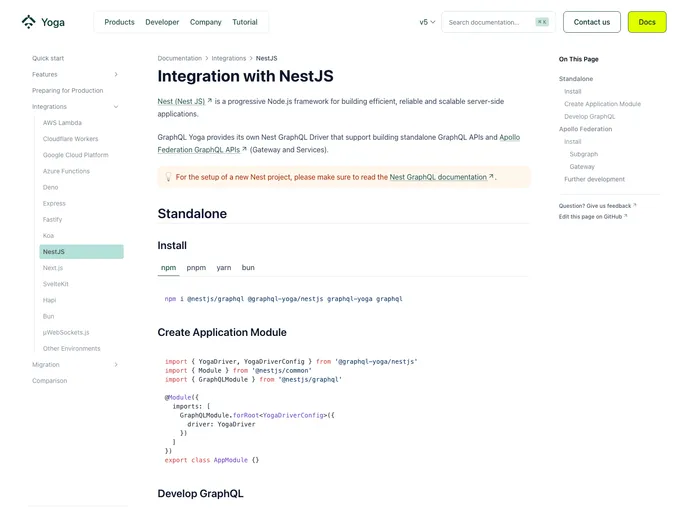Click the yellow Docs button
This screenshot has height=512, width=688.
(647, 22)
